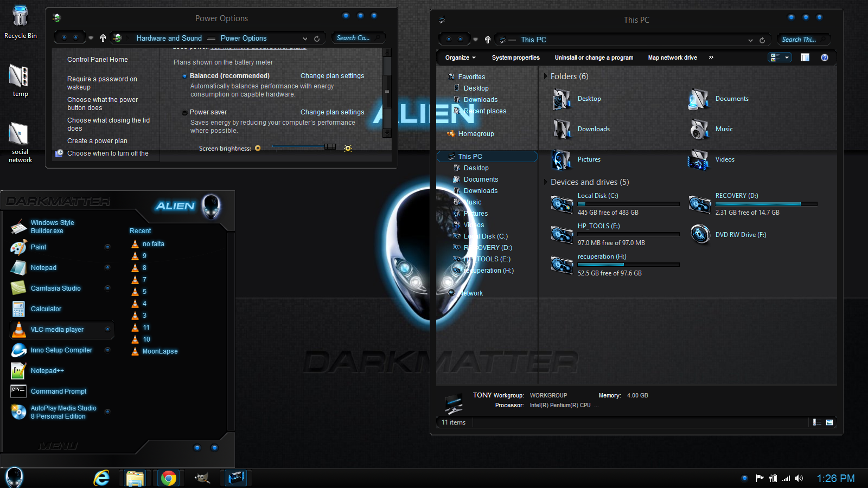
Task: Launch Camtasia Studio from start menu
Action: tap(55, 288)
